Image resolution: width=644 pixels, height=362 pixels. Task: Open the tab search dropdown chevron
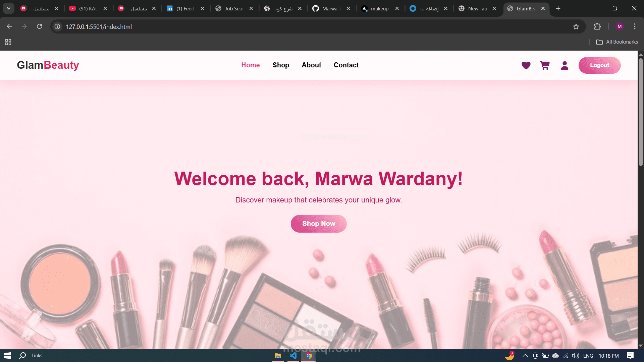click(x=8, y=8)
